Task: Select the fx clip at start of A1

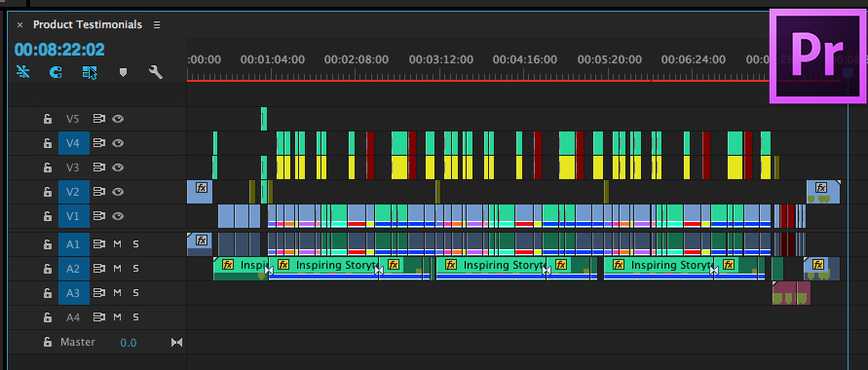Action: (200, 244)
